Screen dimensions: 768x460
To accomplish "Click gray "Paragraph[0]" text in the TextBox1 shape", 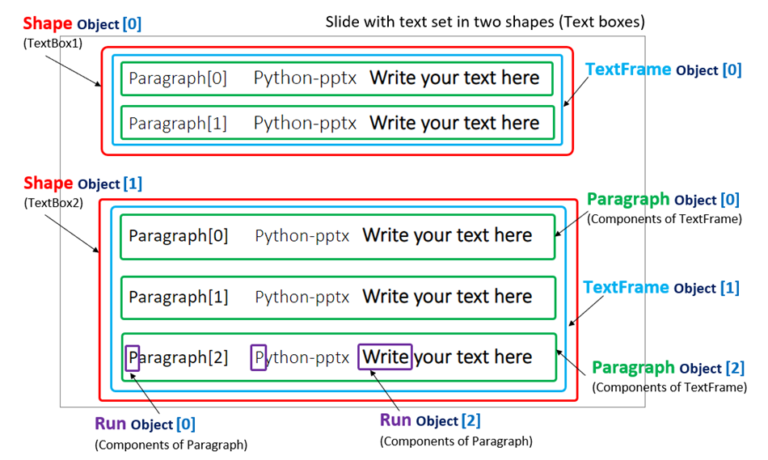I will (x=178, y=78).
